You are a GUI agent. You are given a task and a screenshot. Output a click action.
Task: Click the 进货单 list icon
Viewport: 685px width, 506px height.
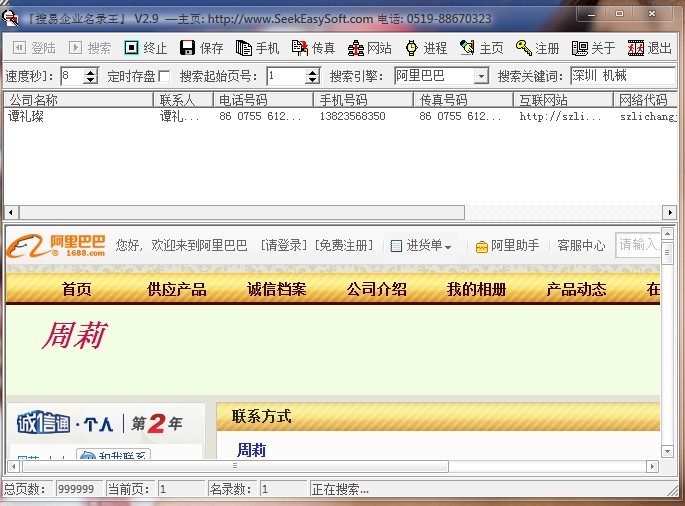click(396, 246)
